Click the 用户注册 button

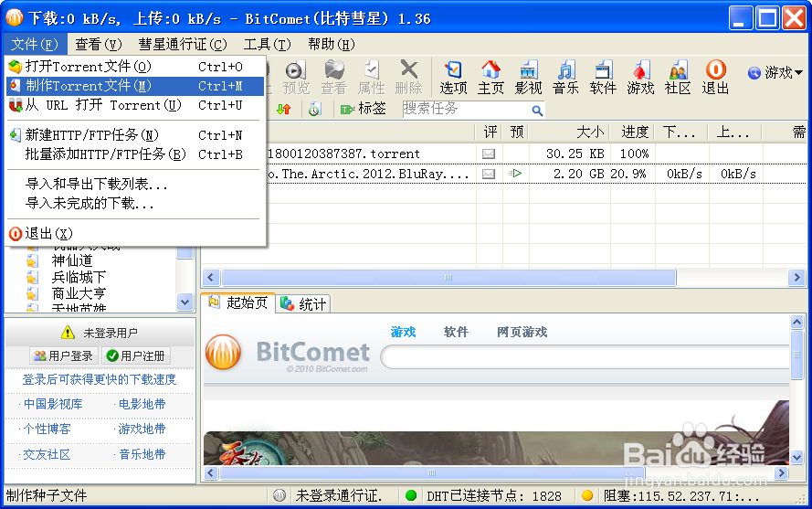point(136,356)
